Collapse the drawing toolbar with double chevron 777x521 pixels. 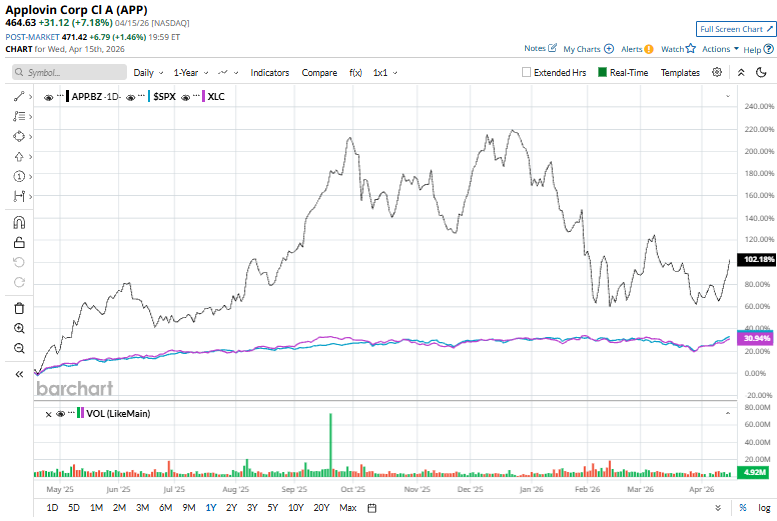[x=19, y=374]
